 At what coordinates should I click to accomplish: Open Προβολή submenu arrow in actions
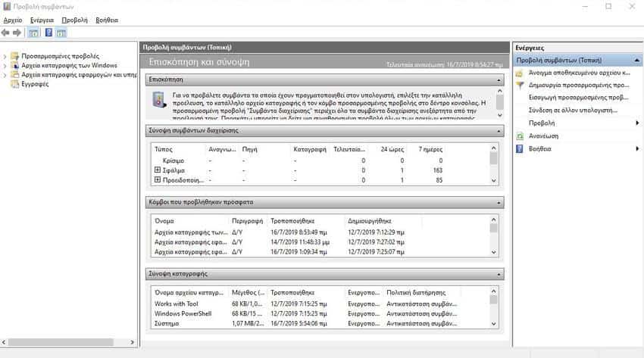coord(637,123)
